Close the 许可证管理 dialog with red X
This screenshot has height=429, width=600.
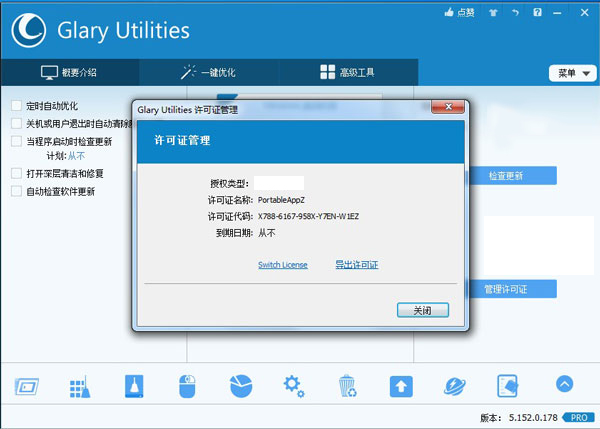[x=448, y=107]
